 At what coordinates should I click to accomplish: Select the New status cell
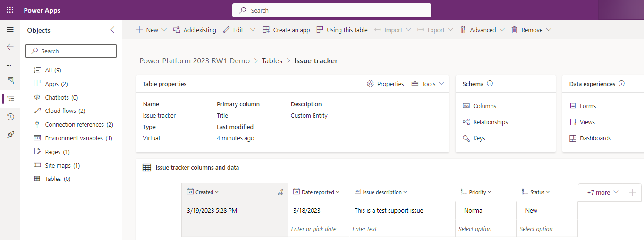click(x=547, y=210)
